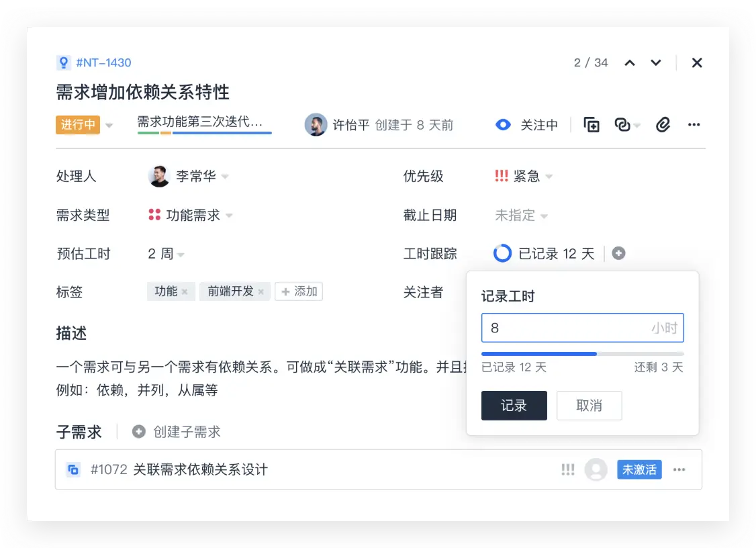This screenshot has height=548, width=756.
Task: Toggle 关注中 watching status
Action: click(526, 125)
